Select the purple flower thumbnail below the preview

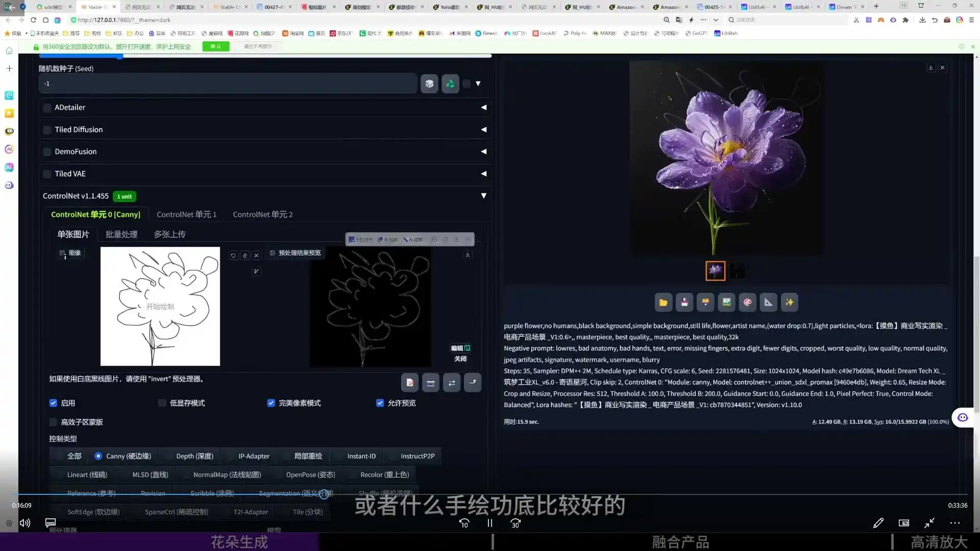pyautogui.click(x=715, y=270)
